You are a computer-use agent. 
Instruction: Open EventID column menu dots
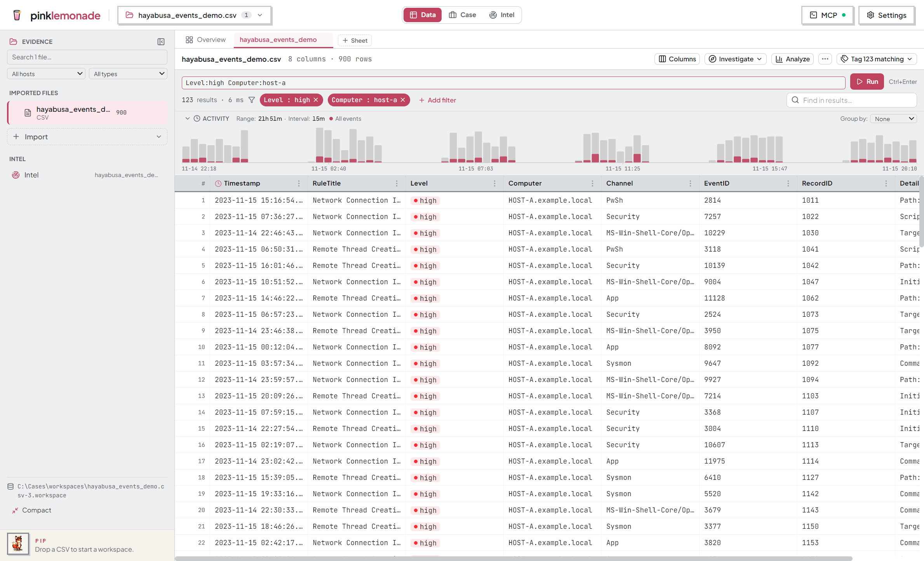[788, 183]
